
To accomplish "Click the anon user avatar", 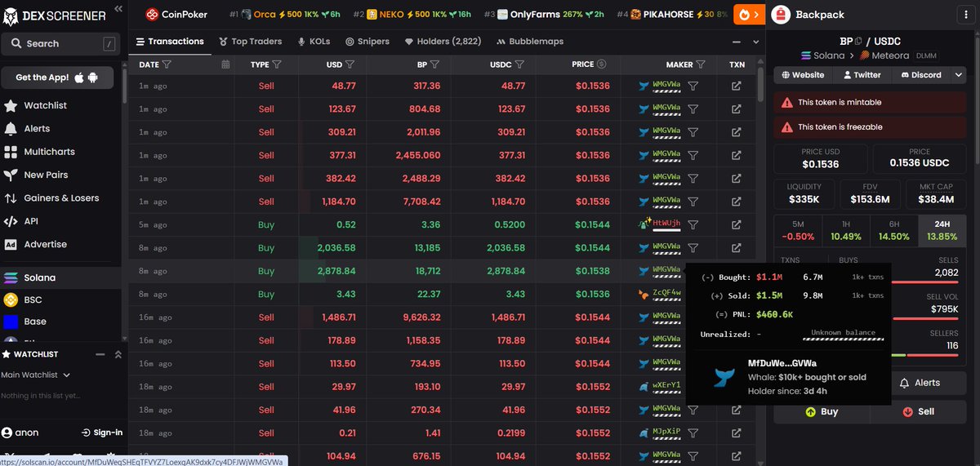I will coord(7,433).
